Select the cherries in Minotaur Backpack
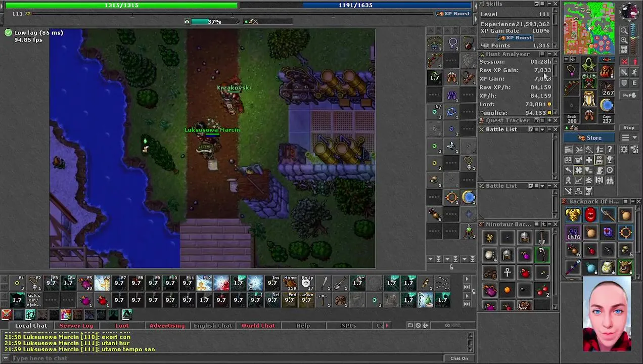This screenshot has width=643, height=364. click(x=542, y=290)
